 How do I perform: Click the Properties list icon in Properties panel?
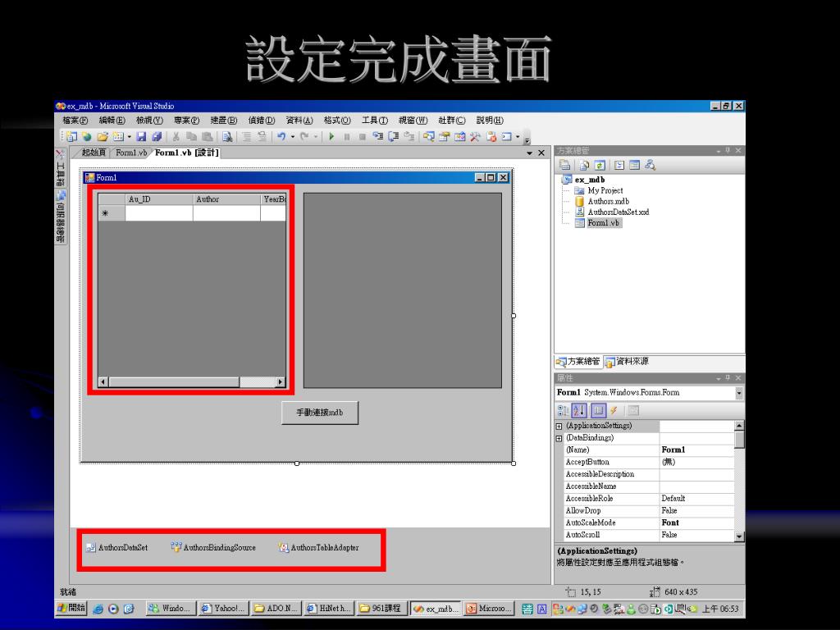pos(598,411)
